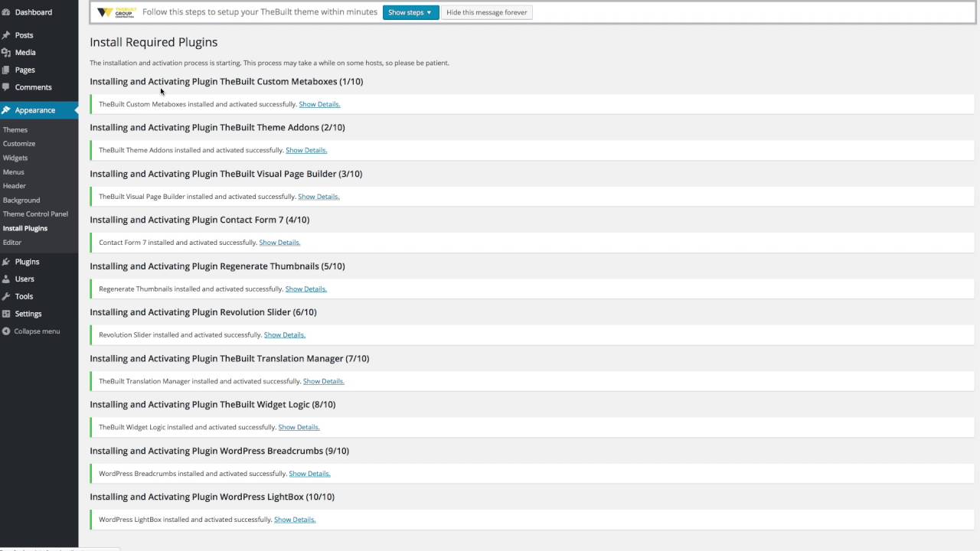Click the Users person icon
The width and height of the screenshot is (980, 551).
click(x=6, y=279)
